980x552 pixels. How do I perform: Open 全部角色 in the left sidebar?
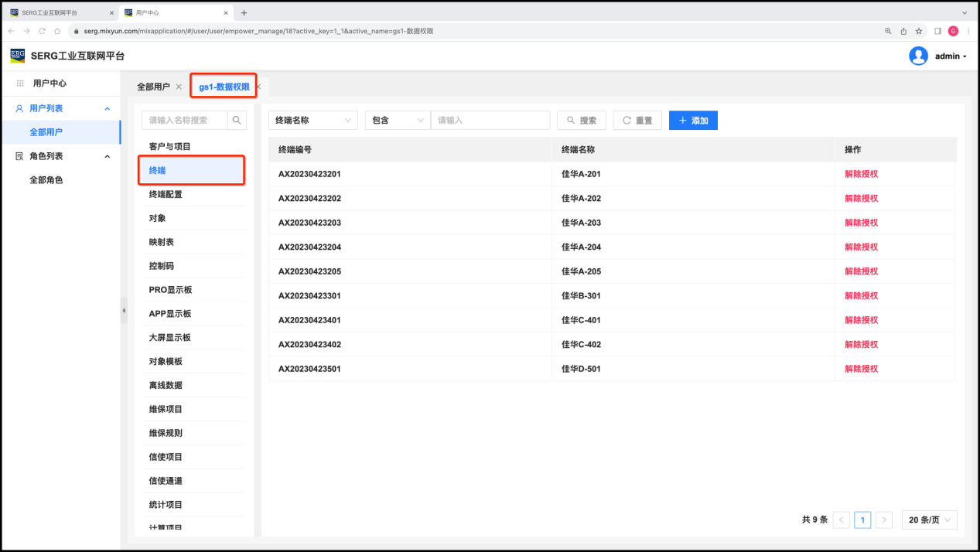(x=46, y=180)
